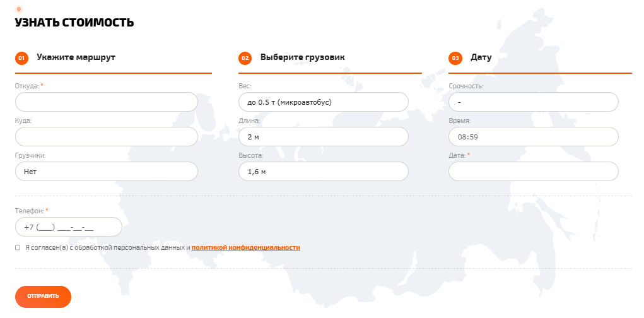Click the Дата date field
This screenshot has width=644, height=318.
[534, 171]
